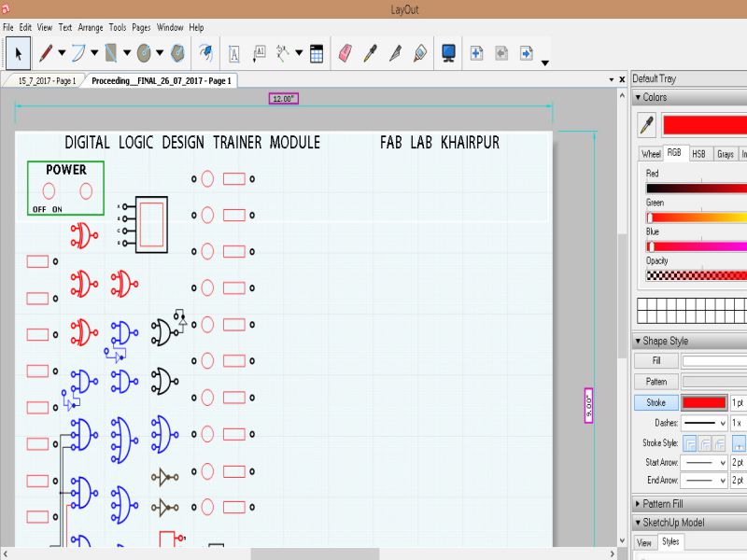Click the Blue slider track
Screen dimensions: 747x560
click(x=697, y=246)
